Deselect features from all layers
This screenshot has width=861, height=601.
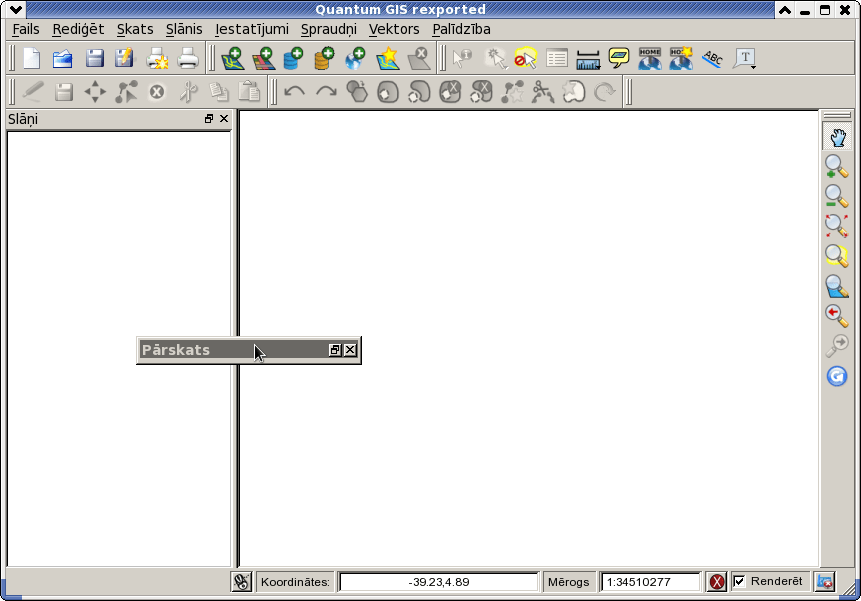click(x=525, y=58)
